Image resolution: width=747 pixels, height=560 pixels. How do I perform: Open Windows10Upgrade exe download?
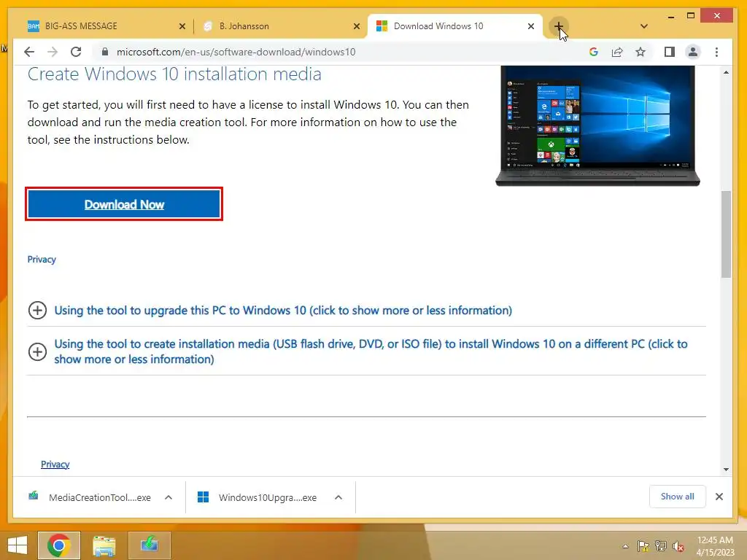coord(259,497)
